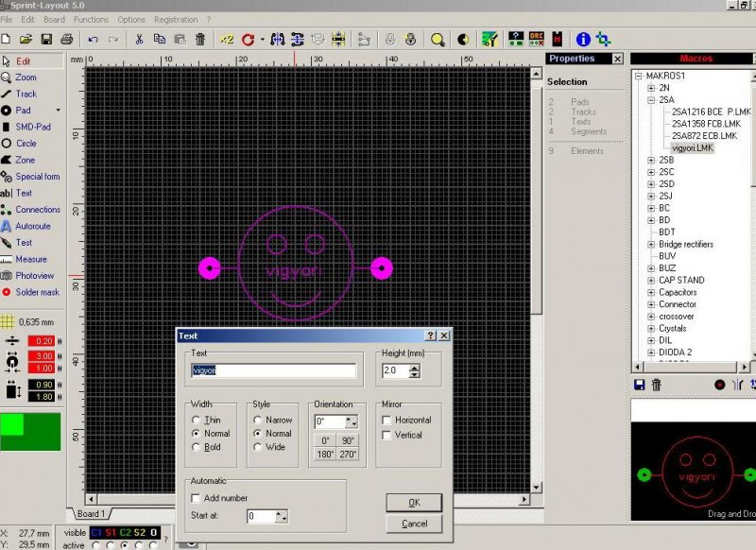Click the Text input field containing vigyori
This screenshot has height=550, width=756.
[273, 370]
